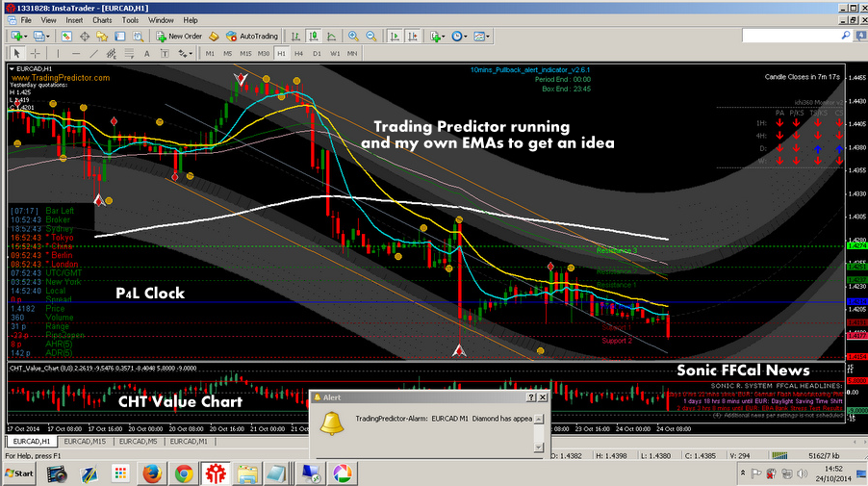The width and height of the screenshot is (868, 486).
Task: Click the Alert list scroll-down arrow
Action: [538, 448]
